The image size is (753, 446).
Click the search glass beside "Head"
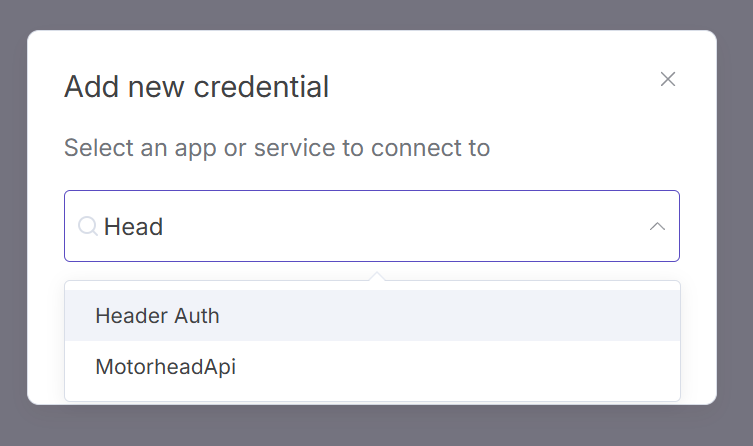tap(87, 226)
